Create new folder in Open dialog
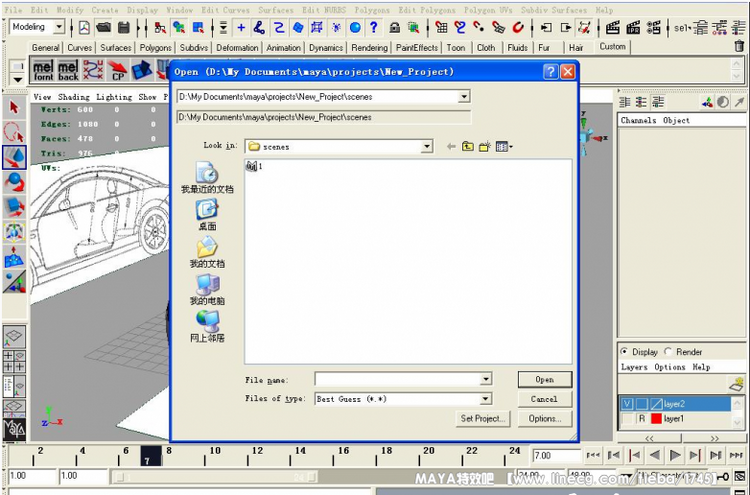Screen dimensions: 750x495 [x=484, y=146]
